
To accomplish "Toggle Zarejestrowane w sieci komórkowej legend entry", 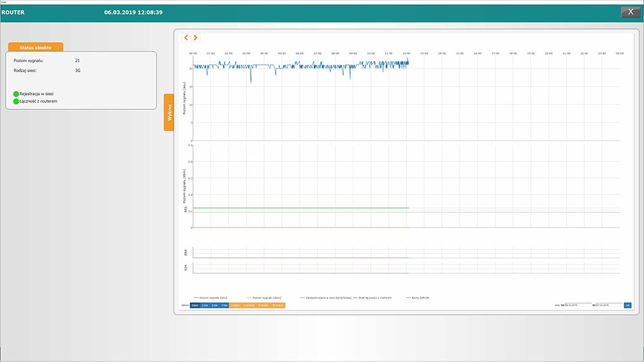I will (x=326, y=297).
